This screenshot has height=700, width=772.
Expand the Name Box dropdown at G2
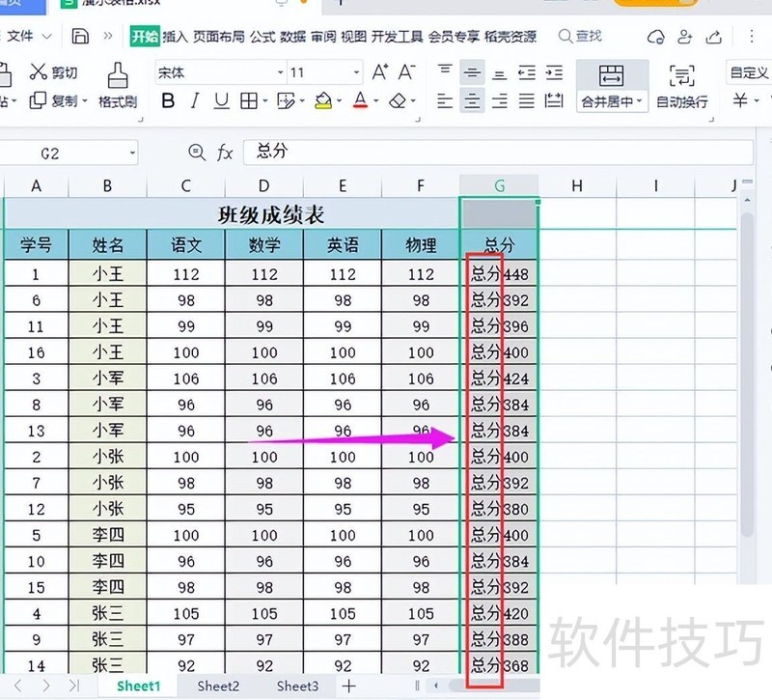point(132,154)
